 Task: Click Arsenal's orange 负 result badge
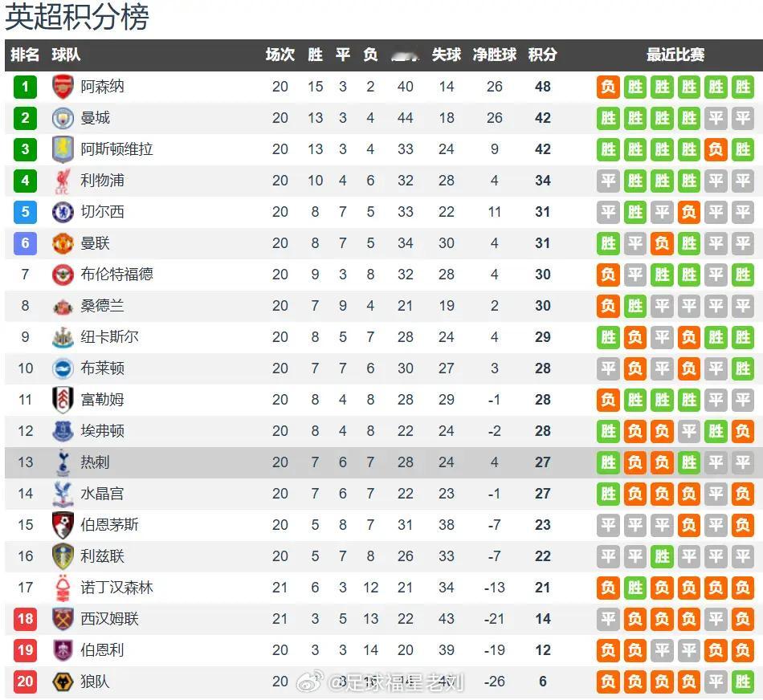[x=608, y=87]
